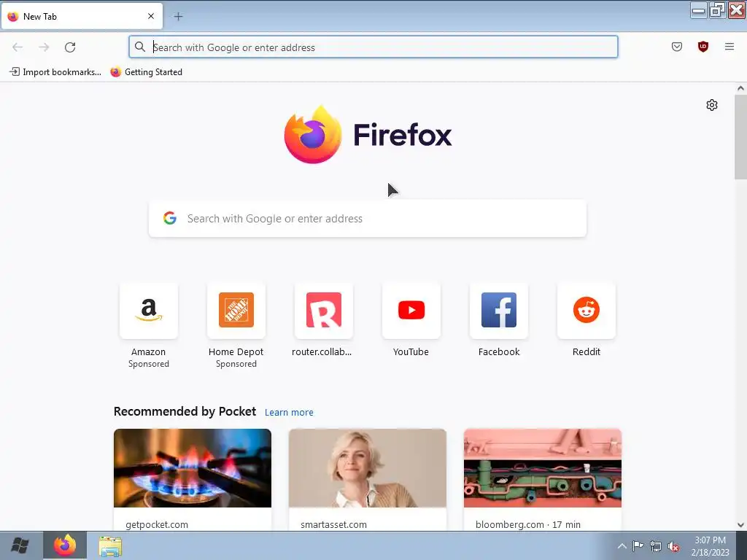Open File Explorer from the taskbar
The image size is (747, 560).
(x=110, y=546)
